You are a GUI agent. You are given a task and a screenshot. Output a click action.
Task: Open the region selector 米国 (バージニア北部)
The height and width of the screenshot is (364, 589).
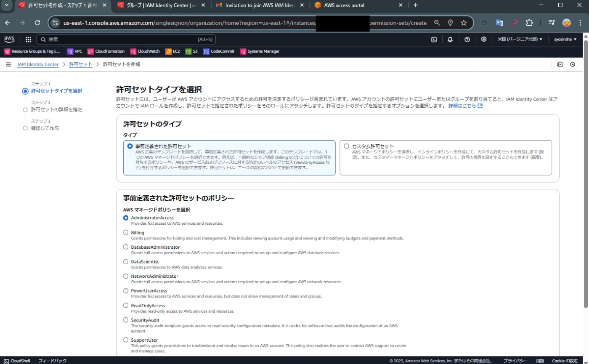click(x=520, y=40)
